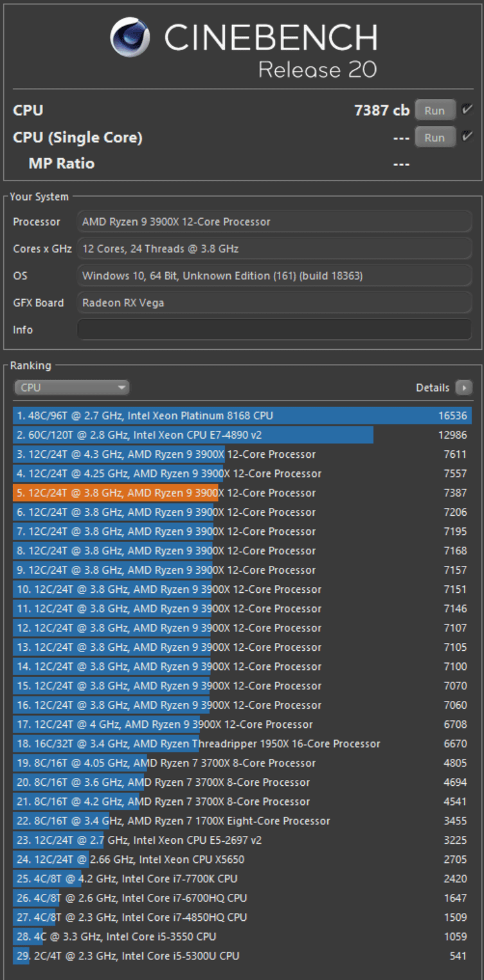Select rank 20 Ryzen 7 3700X at 3.6 GHz

(242, 782)
